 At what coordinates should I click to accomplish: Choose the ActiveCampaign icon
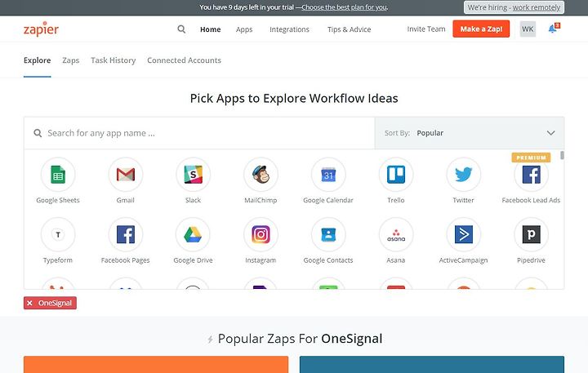(464, 234)
